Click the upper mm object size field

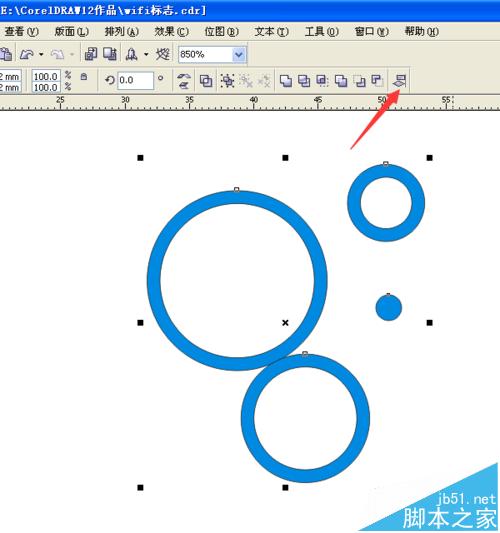coord(11,76)
